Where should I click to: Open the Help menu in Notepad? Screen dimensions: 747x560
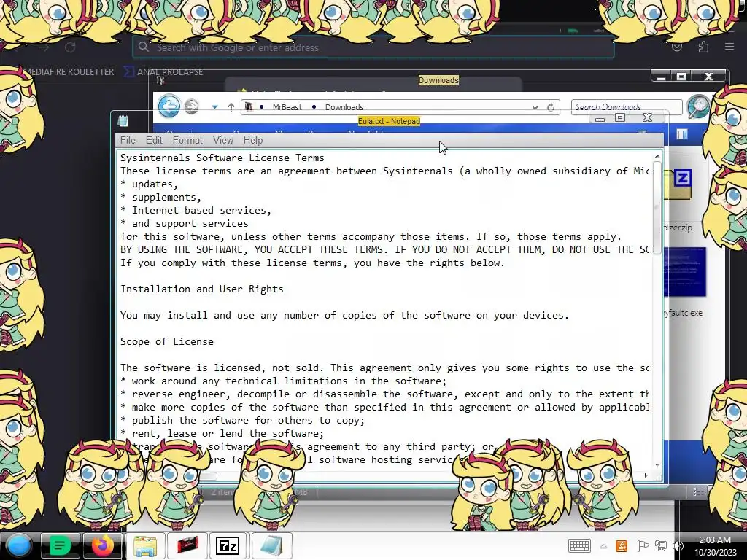click(253, 140)
